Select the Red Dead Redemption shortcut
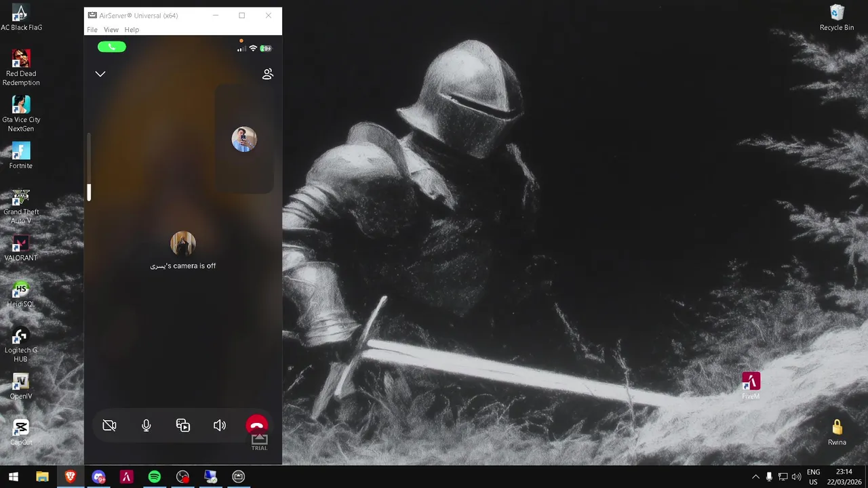This screenshot has height=488, width=868. coord(21,68)
